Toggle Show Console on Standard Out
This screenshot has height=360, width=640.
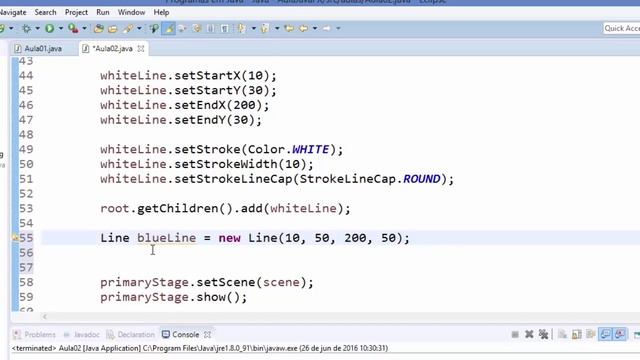click(x=605, y=335)
